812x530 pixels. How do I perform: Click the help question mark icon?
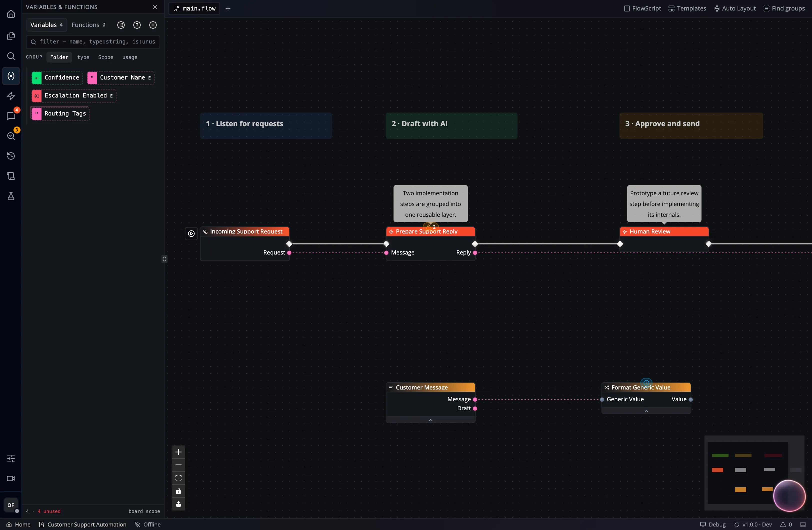point(137,25)
